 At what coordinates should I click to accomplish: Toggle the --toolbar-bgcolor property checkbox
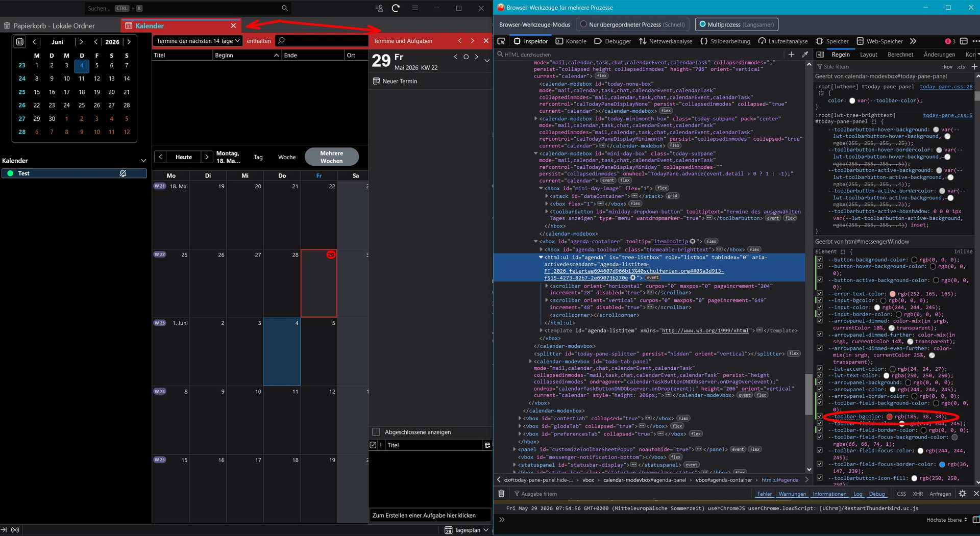tap(820, 417)
